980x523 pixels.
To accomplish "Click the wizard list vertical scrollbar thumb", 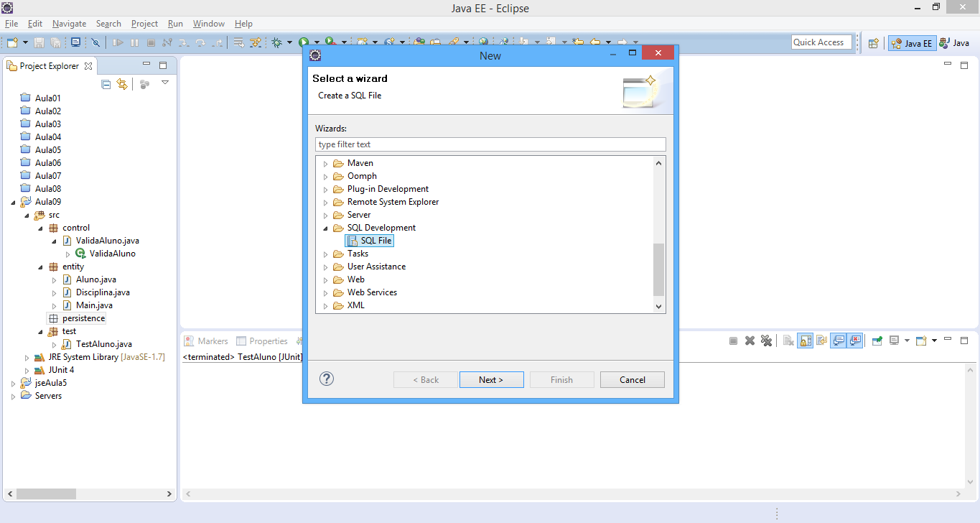I will pos(658,269).
